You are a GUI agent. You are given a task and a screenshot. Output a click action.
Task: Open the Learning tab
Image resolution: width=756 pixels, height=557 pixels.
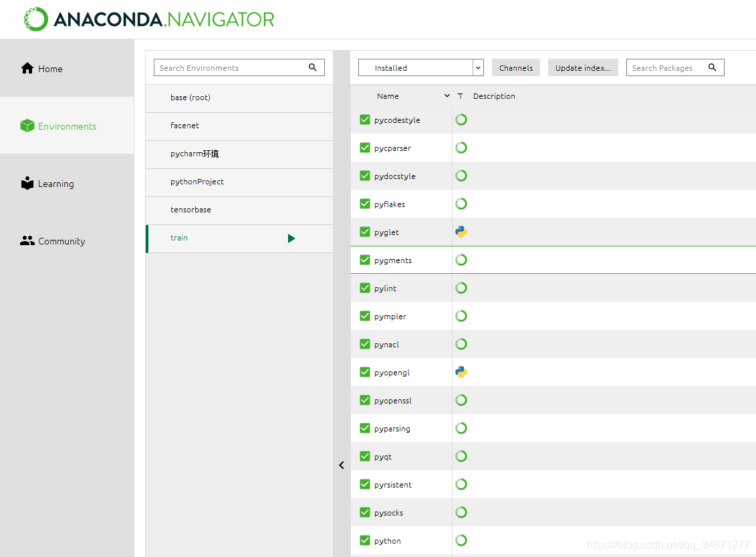coord(67,183)
